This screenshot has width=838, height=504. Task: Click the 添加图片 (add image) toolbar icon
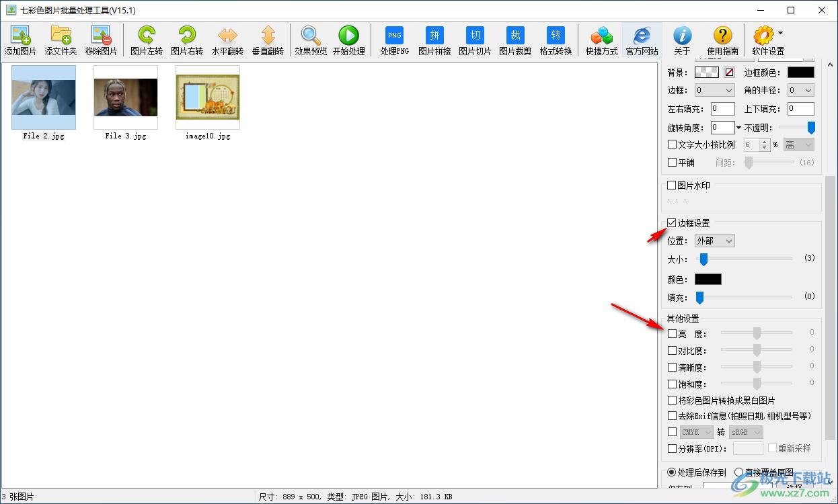[20, 40]
